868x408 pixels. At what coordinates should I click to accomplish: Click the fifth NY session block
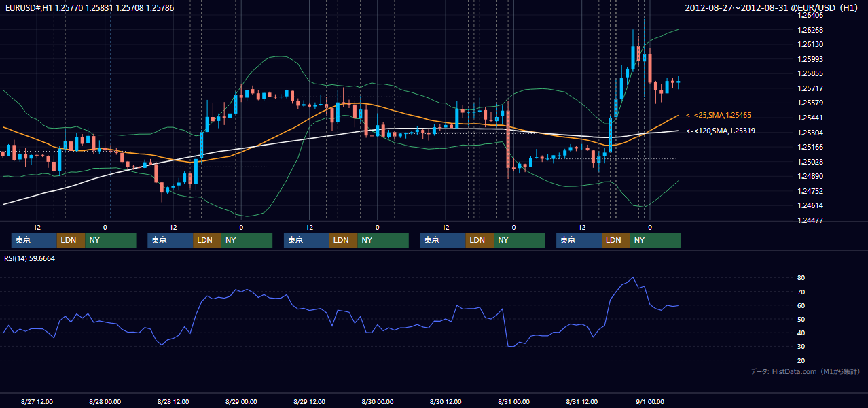[x=655, y=240]
